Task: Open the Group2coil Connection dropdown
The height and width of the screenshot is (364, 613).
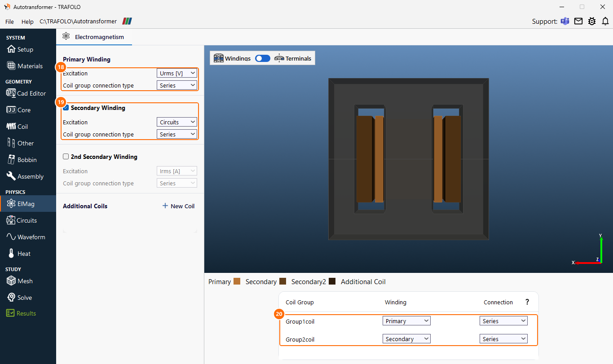Action: coord(503,339)
